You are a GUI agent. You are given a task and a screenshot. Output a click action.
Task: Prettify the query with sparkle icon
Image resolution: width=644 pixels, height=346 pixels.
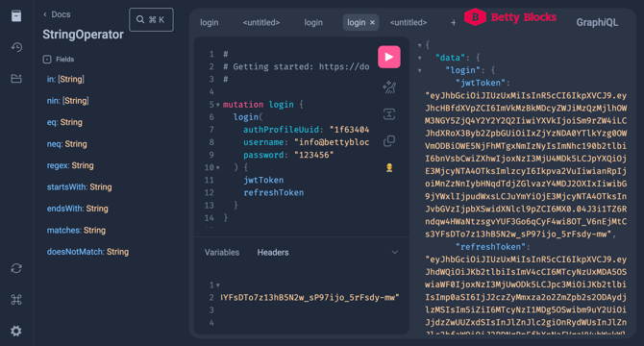pyautogui.click(x=389, y=87)
